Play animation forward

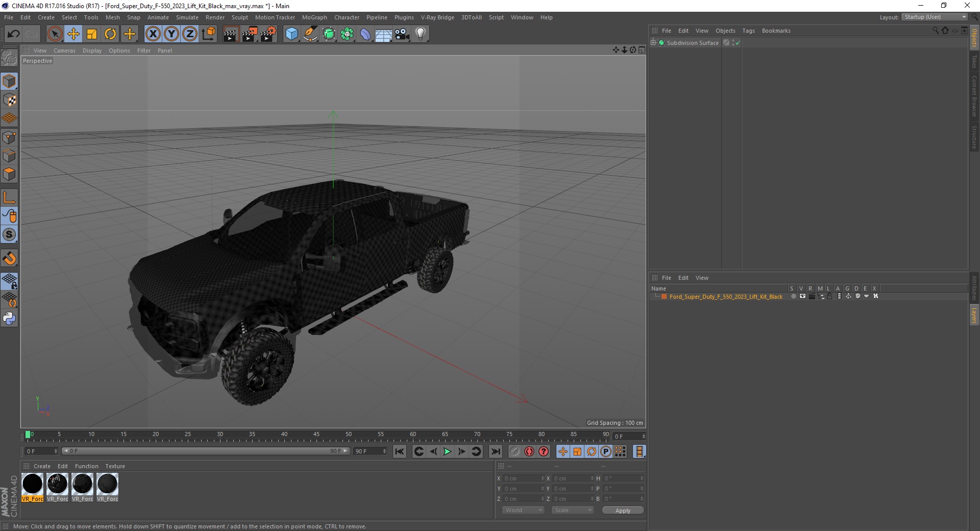click(447, 451)
